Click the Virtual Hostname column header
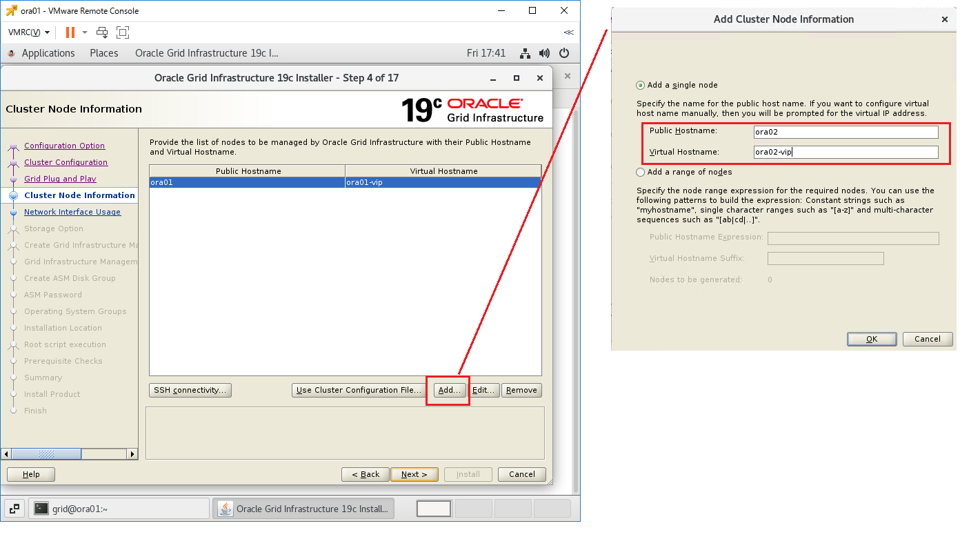980x557 pixels. [x=443, y=170]
